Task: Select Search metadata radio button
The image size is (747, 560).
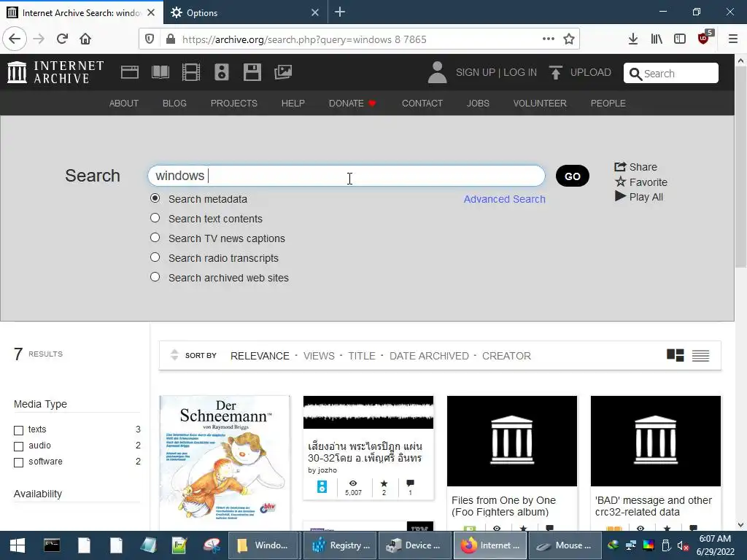Action: tap(155, 198)
